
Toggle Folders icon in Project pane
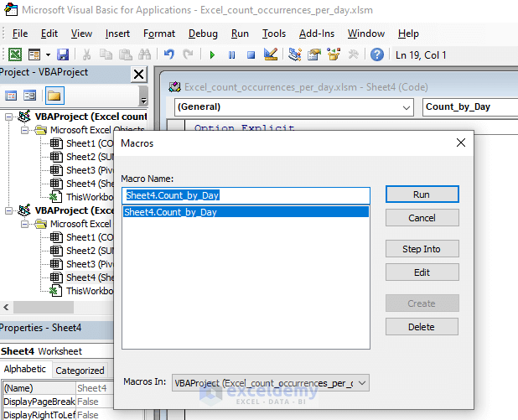pyautogui.click(x=54, y=96)
